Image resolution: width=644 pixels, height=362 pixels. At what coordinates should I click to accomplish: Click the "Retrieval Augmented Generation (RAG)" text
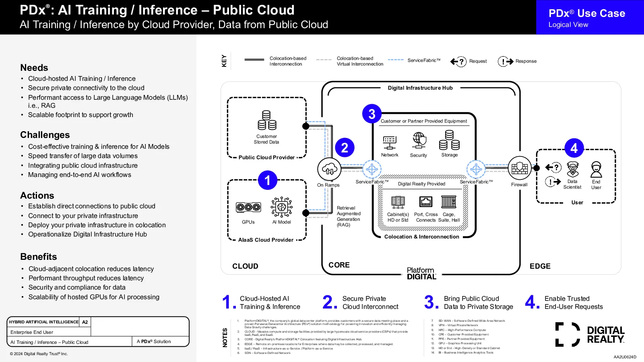pyautogui.click(x=349, y=216)
